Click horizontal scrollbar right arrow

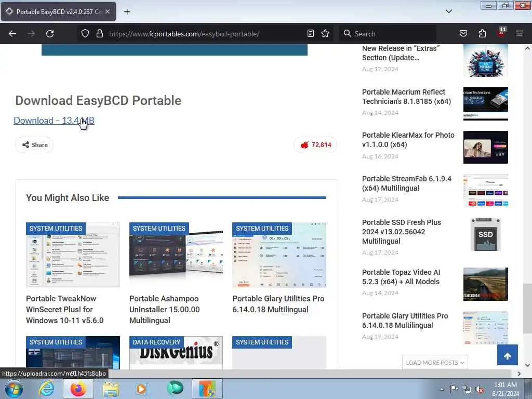pyautogui.click(x=519, y=374)
